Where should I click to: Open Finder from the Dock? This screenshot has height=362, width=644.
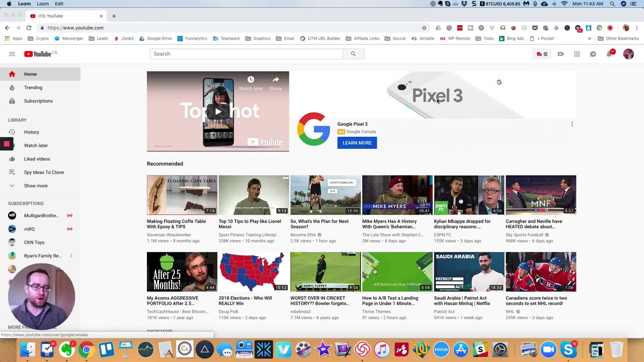tap(28, 349)
